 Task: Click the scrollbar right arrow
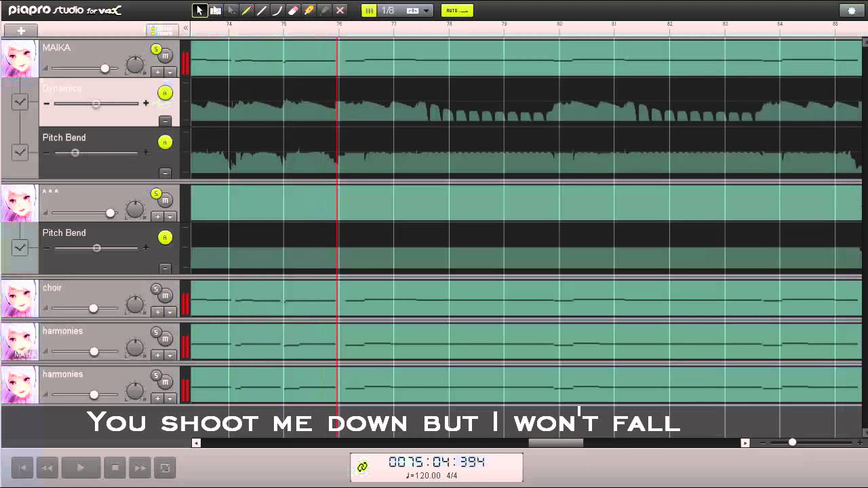(x=745, y=443)
